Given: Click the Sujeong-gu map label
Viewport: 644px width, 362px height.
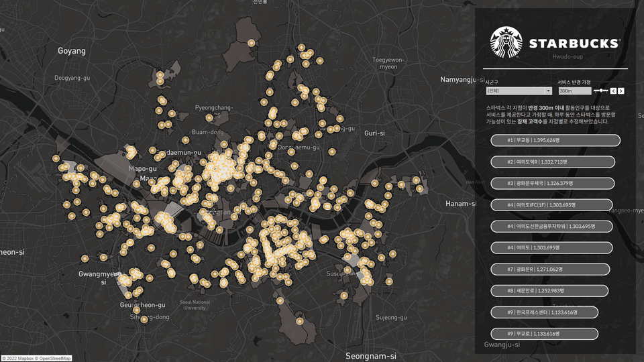Looking at the screenshot, I should tap(391, 317).
